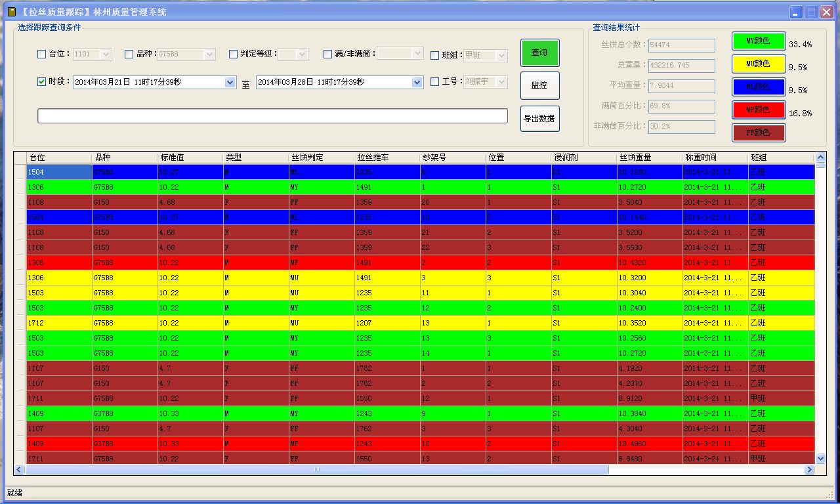Click the yellow MU颜色 swatch
Screen dimensions: 840x504
pos(759,64)
